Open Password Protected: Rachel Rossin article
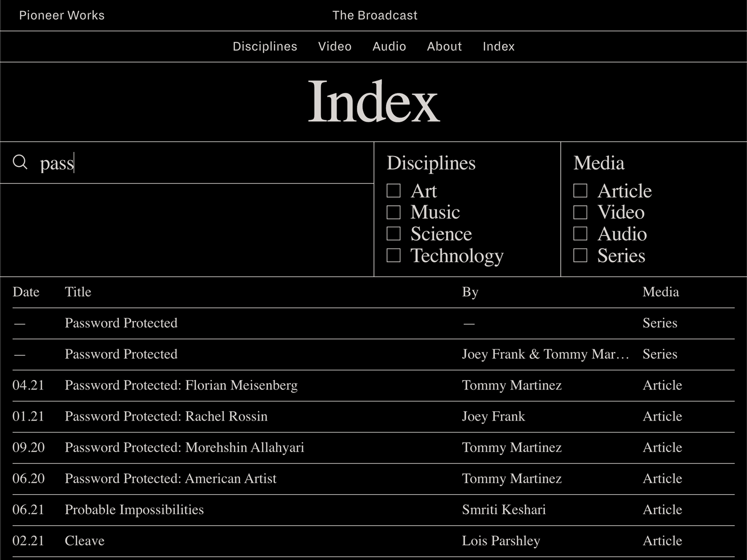The height and width of the screenshot is (560, 747). 166,416
